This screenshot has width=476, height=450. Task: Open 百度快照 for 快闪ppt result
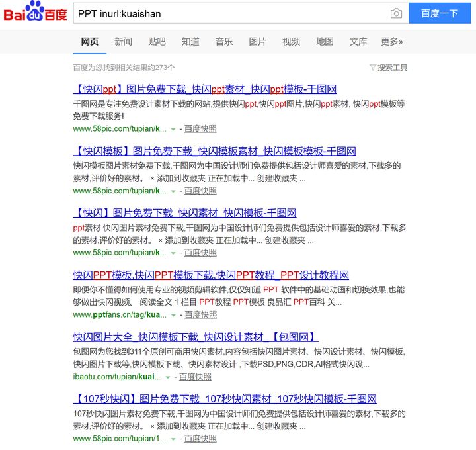click(200, 129)
